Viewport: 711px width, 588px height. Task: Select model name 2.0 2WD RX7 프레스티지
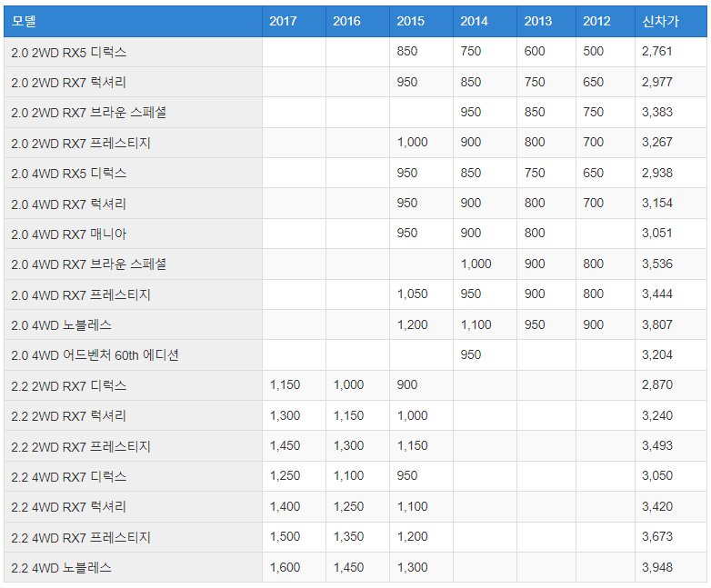tap(81, 144)
